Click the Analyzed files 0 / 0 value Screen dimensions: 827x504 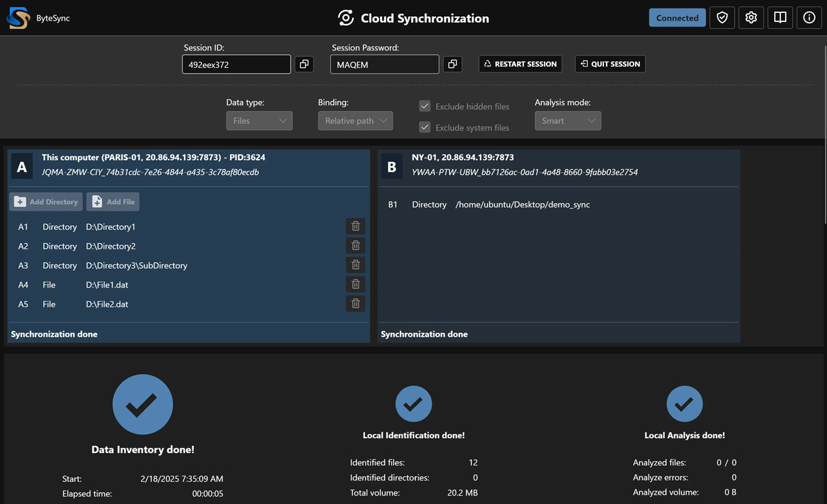pos(726,463)
